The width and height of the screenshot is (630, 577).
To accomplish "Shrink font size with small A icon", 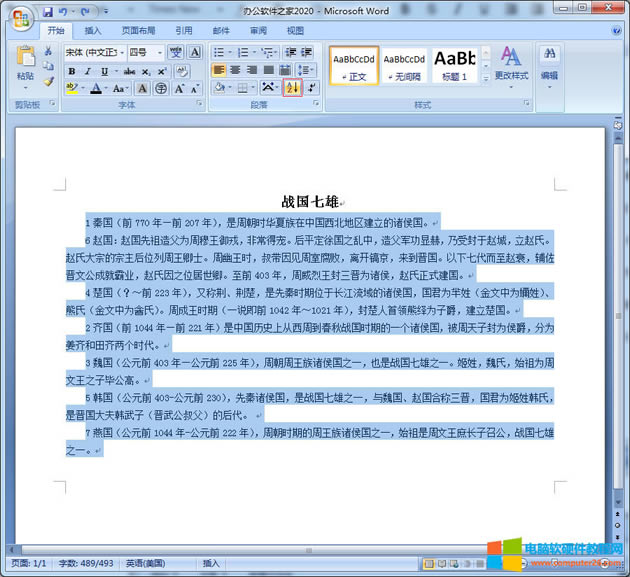I will click(195, 88).
